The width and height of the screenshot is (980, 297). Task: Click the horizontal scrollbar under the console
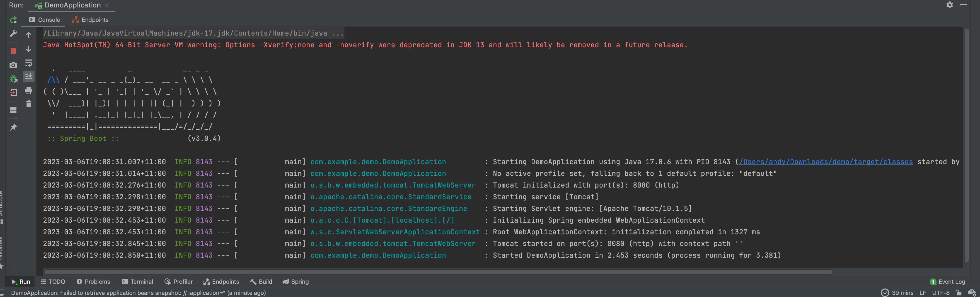(437, 272)
